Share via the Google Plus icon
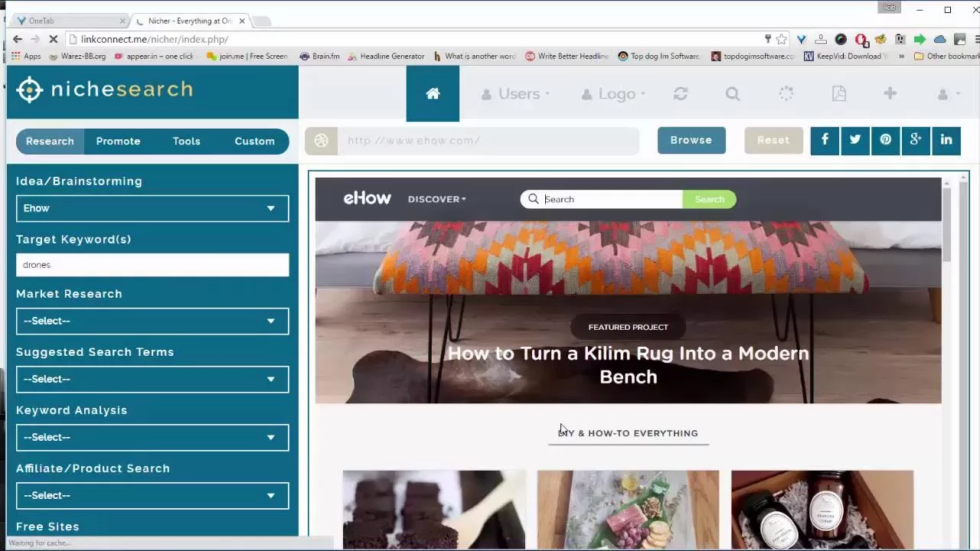 [916, 140]
